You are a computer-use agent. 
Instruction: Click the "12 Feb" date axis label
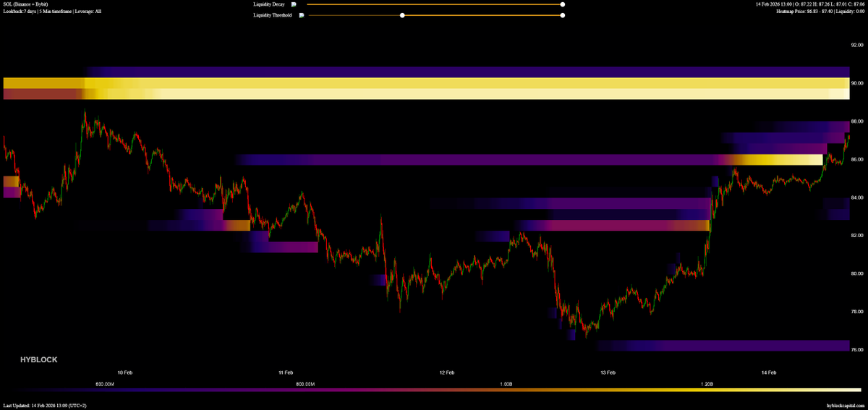pyautogui.click(x=447, y=372)
